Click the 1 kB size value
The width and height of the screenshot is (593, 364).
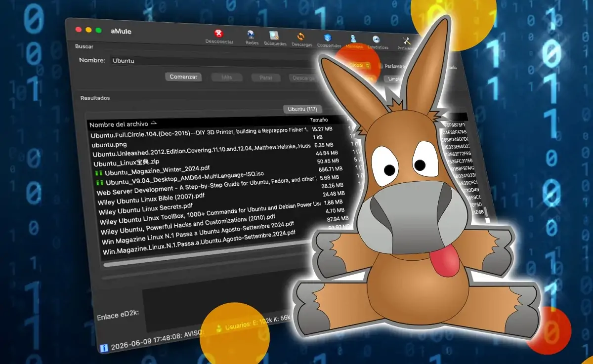pos(318,137)
